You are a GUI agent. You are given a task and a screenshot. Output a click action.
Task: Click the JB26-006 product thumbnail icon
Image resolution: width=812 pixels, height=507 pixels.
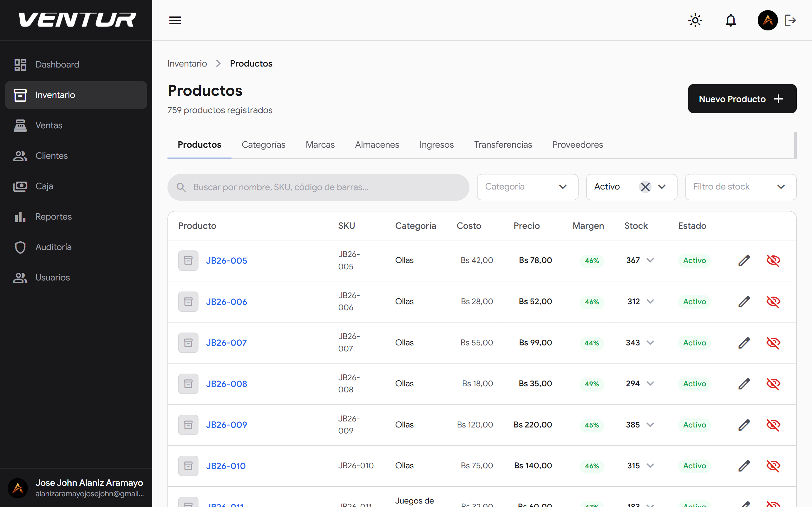[x=188, y=301]
